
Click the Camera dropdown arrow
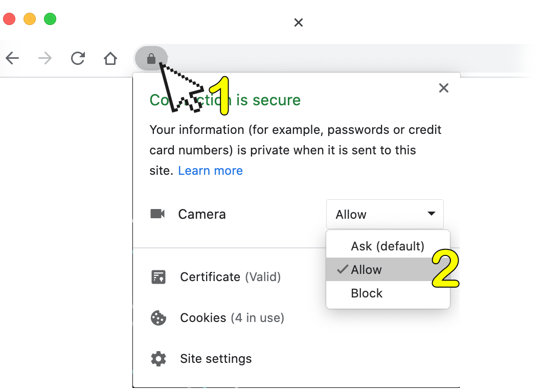tap(432, 214)
